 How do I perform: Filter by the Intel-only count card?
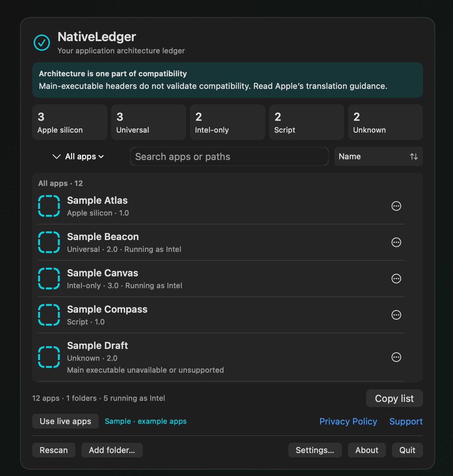point(227,122)
